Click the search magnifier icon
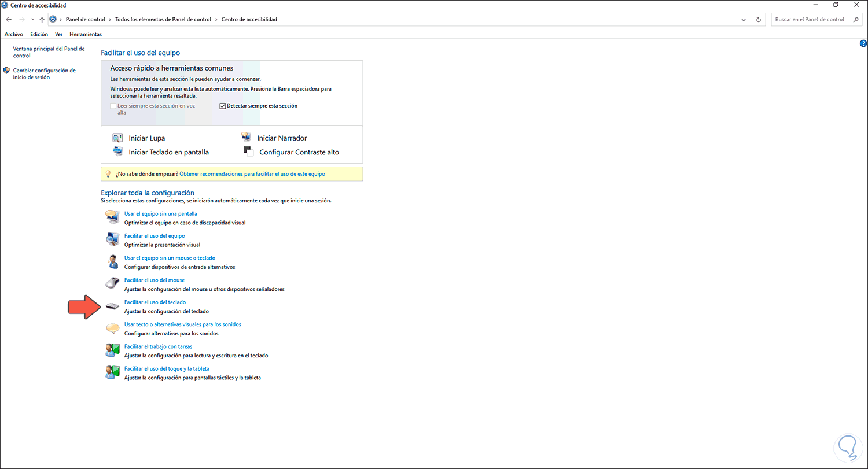Screen dimensions: 868x469 (x=856, y=19)
